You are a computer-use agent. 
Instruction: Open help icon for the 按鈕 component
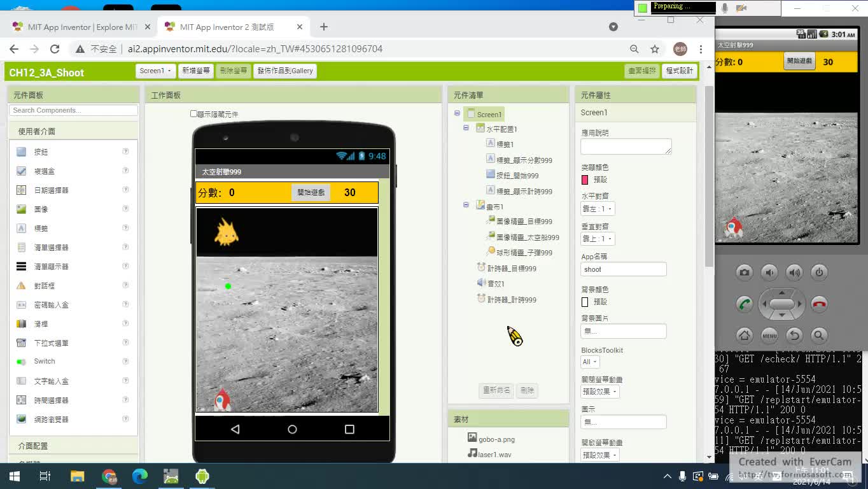125,152
